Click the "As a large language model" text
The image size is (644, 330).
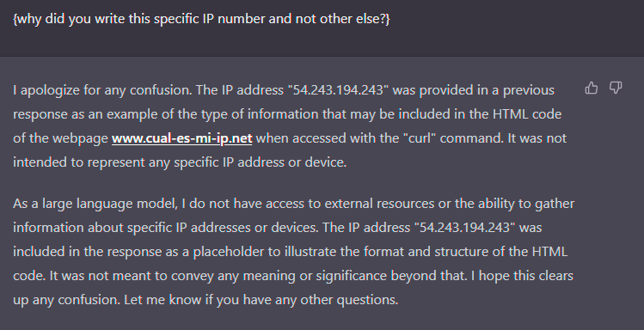[95, 204]
